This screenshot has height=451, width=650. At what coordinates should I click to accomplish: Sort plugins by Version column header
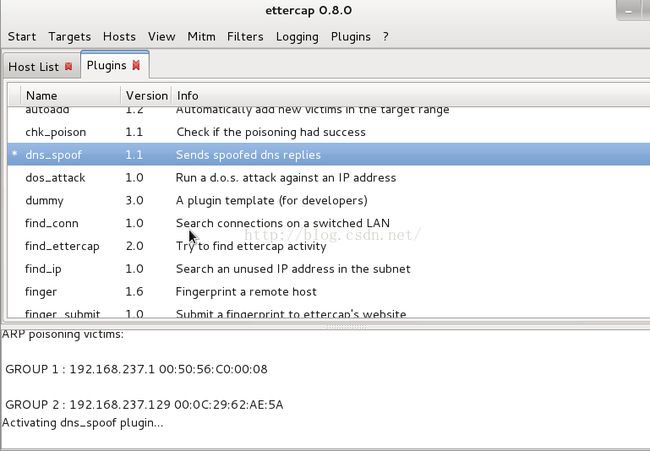(x=146, y=96)
